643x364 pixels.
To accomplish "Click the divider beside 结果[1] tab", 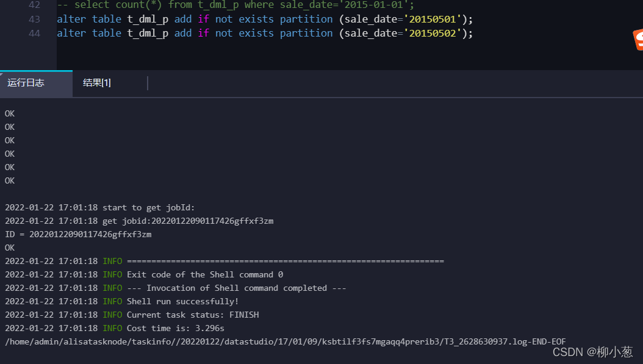I will click(147, 83).
